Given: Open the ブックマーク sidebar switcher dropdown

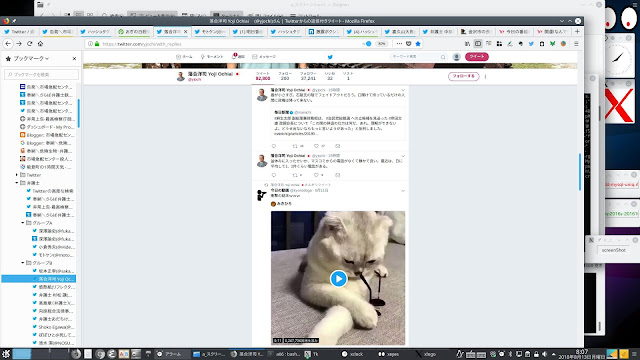Looking at the screenshot, I should click(x=27, y=59).
